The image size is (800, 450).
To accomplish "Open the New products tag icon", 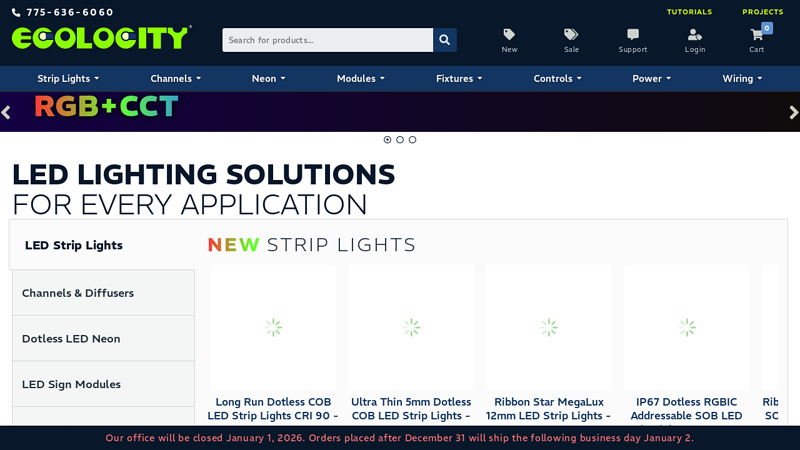I will point(509,35).
